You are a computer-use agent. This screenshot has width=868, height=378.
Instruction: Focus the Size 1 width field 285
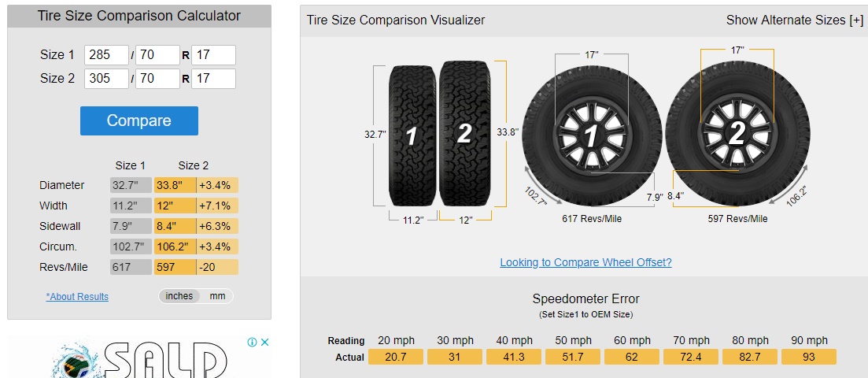pos(106,55)
